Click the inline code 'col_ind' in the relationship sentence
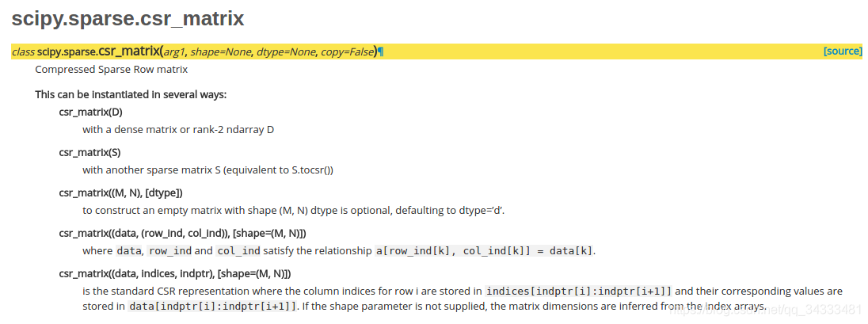 [238, 251]
